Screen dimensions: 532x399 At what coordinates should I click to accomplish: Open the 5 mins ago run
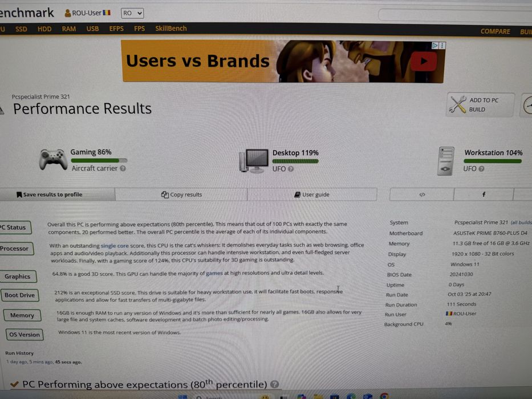(41, 362)
